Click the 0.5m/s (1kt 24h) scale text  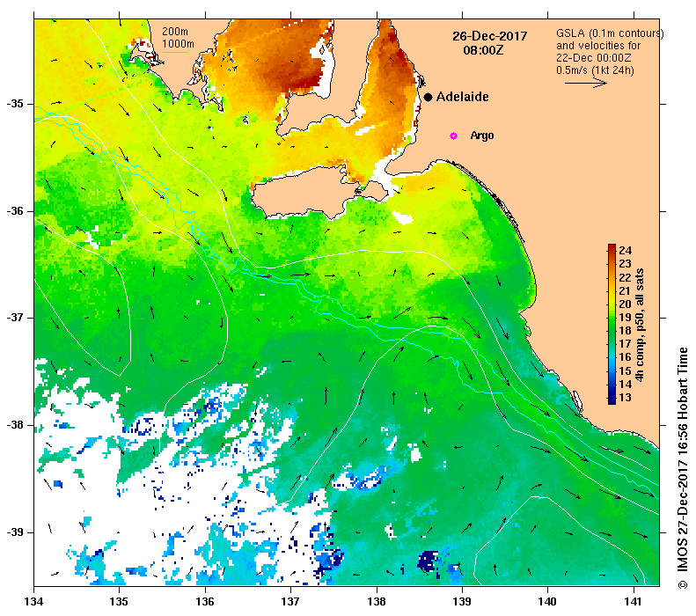(x=595, y=70)
